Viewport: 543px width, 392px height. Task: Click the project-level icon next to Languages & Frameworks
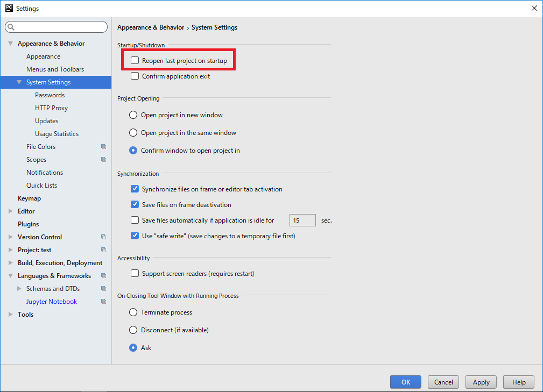(103, 276)
